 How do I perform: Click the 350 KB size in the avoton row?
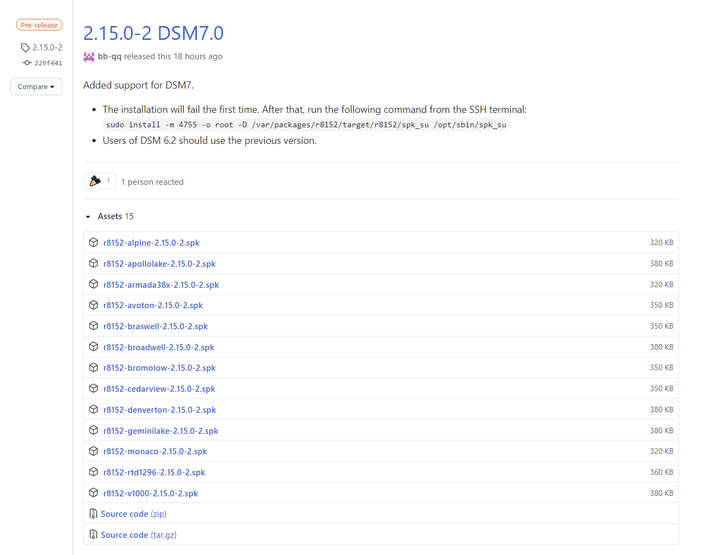coord(662,305)
